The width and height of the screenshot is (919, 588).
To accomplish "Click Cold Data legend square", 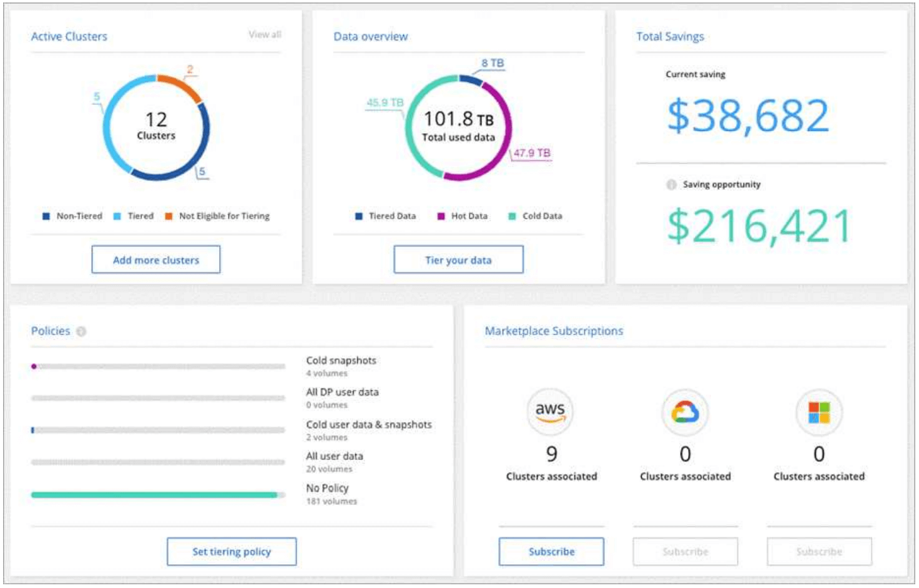I will [x=512, y=216].
